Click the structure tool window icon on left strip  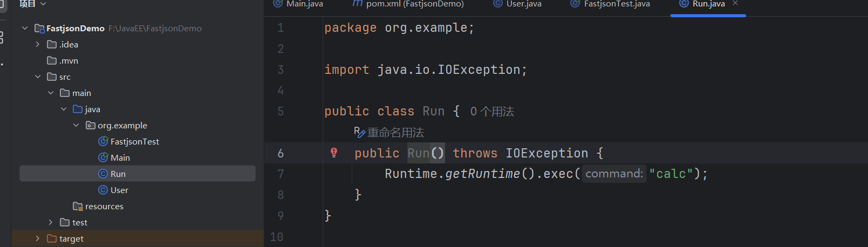[x=2, y=37]
